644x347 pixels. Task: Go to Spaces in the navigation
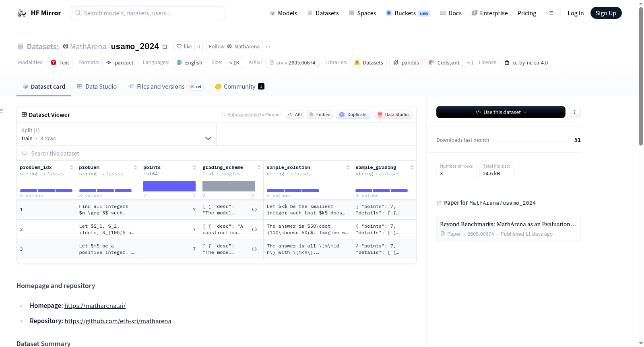362,13
